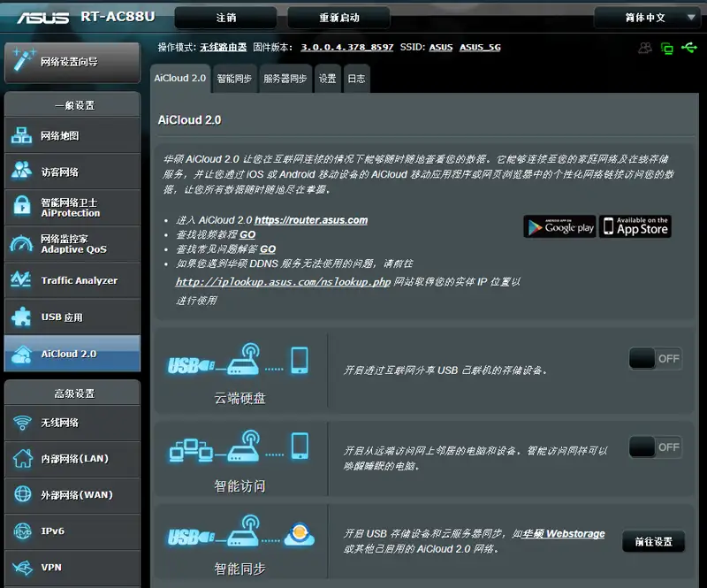Click GO link for video tutorial
This screenshot has height=588, width=707.
click(247, 234)
